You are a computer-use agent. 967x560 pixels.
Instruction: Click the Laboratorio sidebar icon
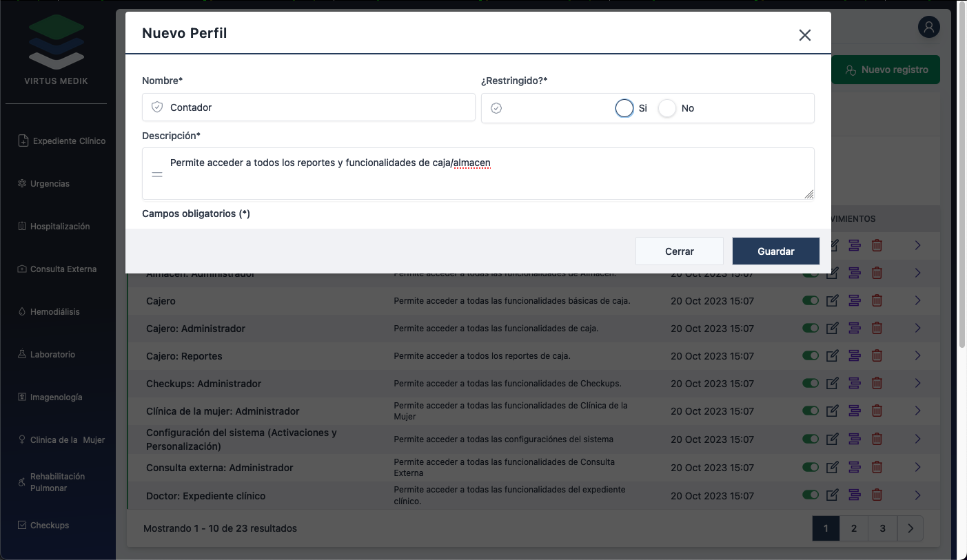click(x=22, y=354)
